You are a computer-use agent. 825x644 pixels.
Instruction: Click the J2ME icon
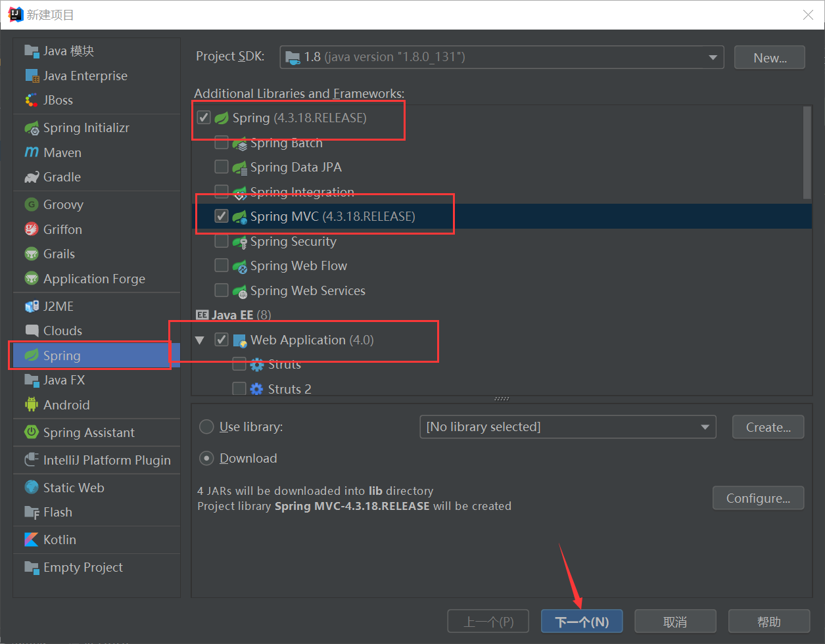click(x=32, y=306)
